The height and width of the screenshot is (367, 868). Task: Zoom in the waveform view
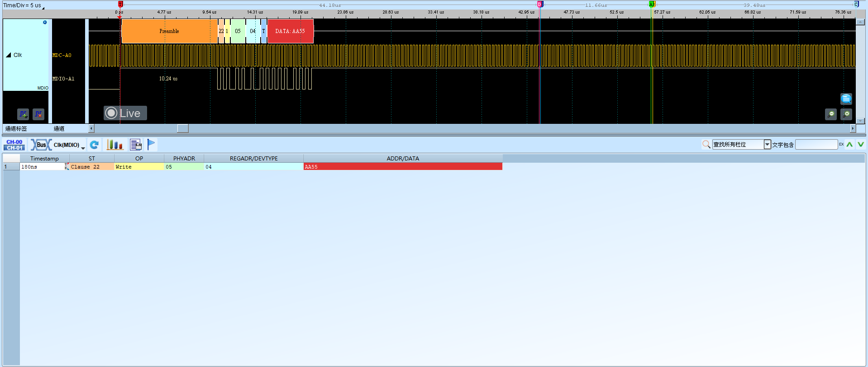coord(846,114)
